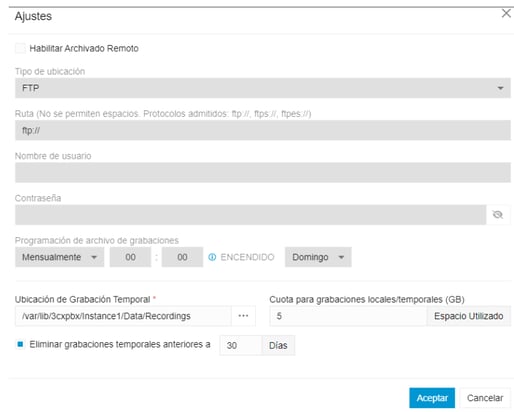Expand the Mensualmente schedule dropdown
This screenshot has height=412, width=514.
point(59,257)
